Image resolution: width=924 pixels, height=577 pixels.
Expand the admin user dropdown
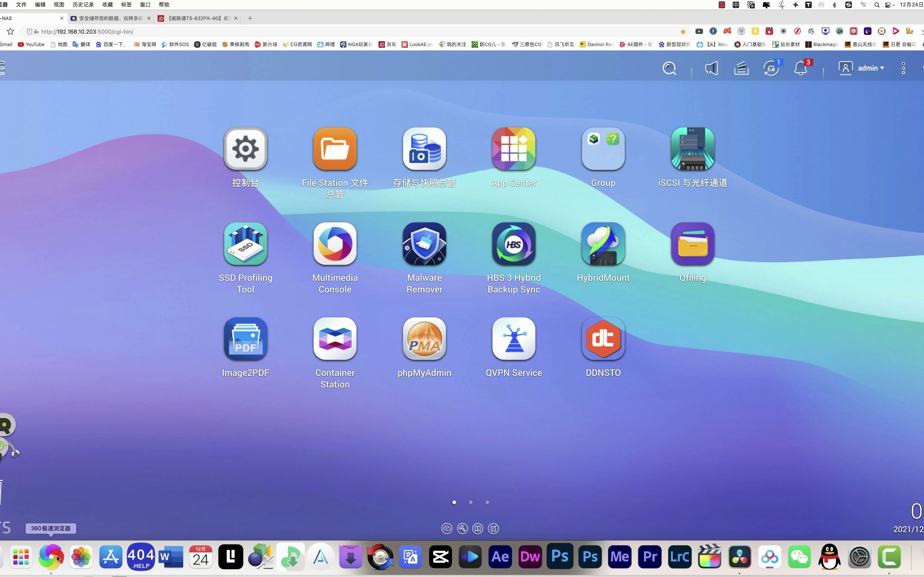pyautogui.click(x=871, y=68)
